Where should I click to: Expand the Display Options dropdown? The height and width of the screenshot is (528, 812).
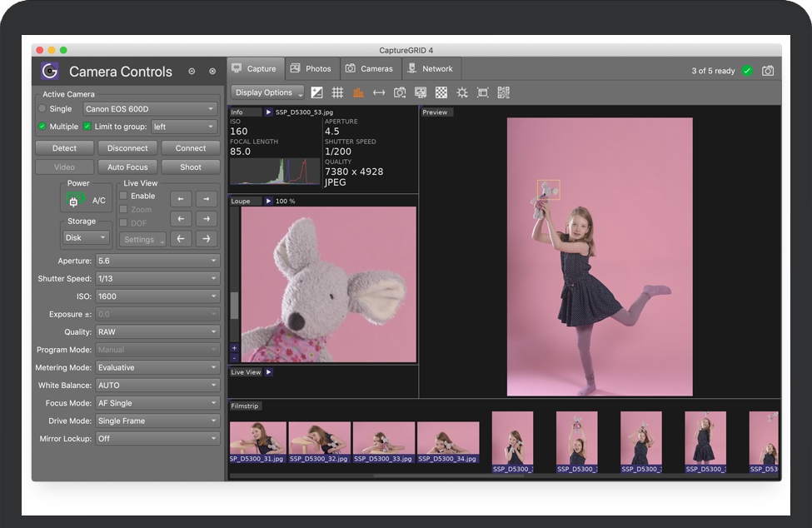click(267, 92)
